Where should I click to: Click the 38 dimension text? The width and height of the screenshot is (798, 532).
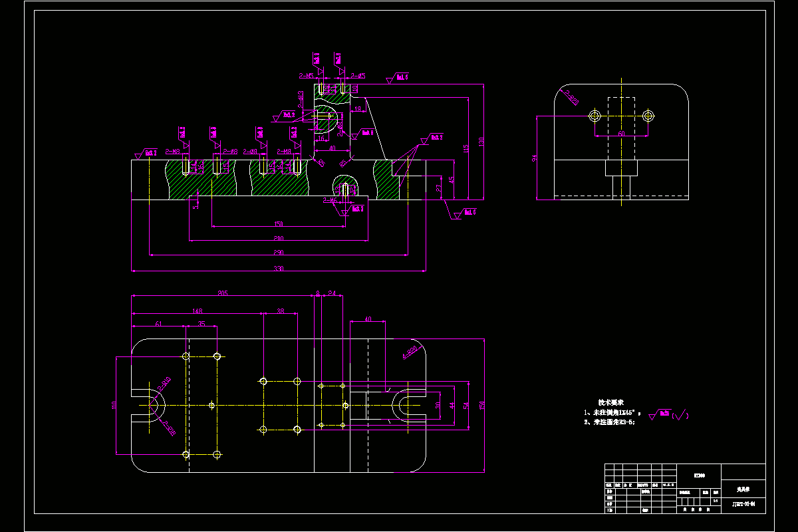coord(280,311)
